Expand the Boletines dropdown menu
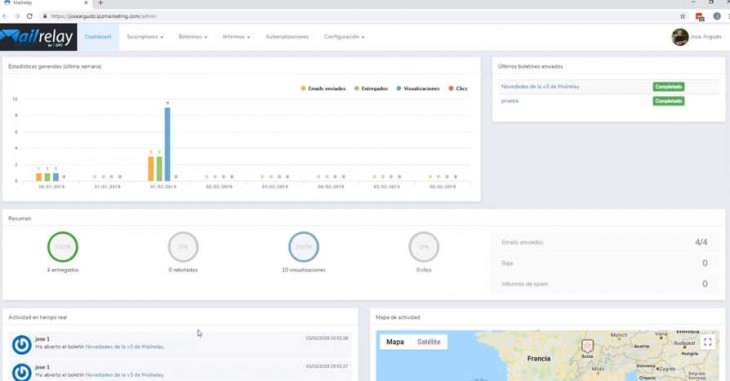Viewport: 730px width, 381px height. click(193, 37)
